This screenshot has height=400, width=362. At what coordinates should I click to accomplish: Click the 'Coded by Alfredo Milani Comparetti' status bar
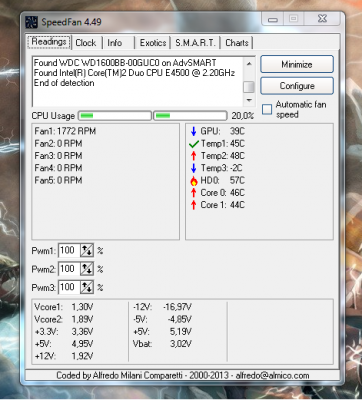[x=183, y=375]
